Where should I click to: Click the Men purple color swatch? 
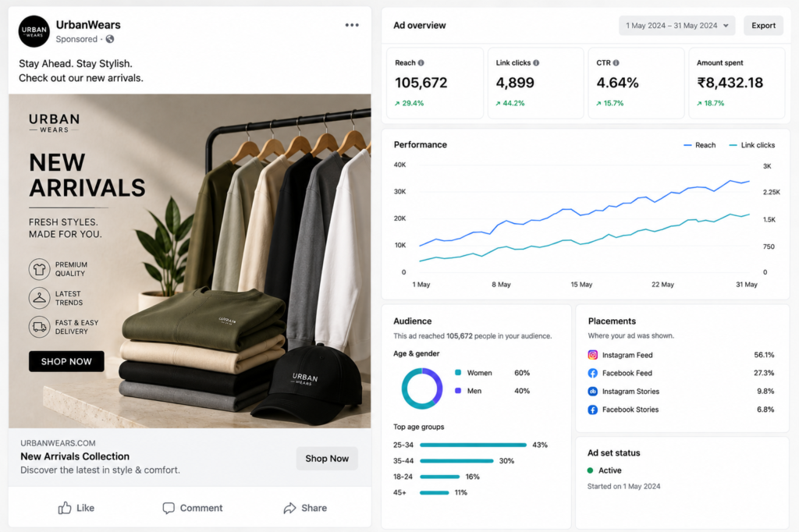tap(458, 390)
